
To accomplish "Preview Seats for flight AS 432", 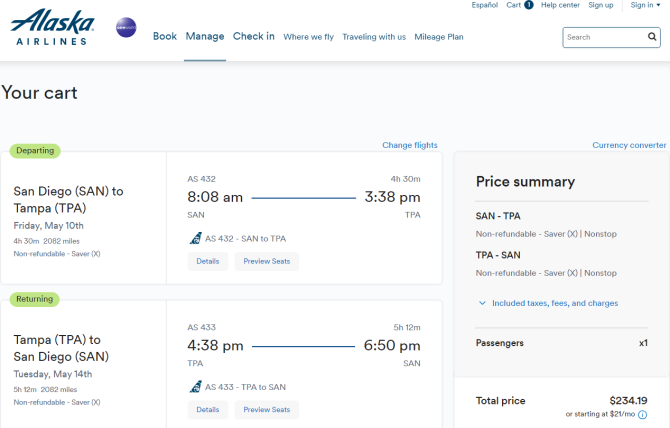I will [x=267, y=261].
